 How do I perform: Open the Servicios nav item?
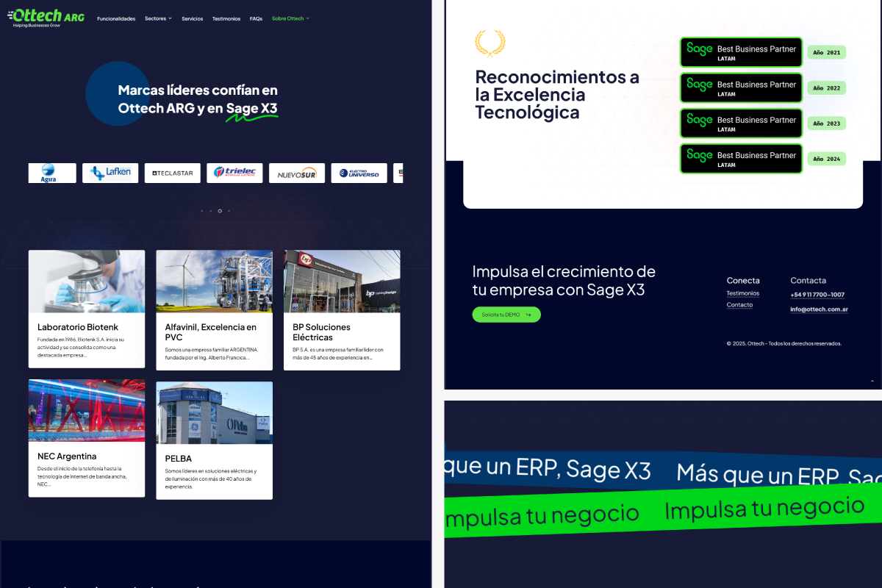pyautogui.click(x=192, y=18)
